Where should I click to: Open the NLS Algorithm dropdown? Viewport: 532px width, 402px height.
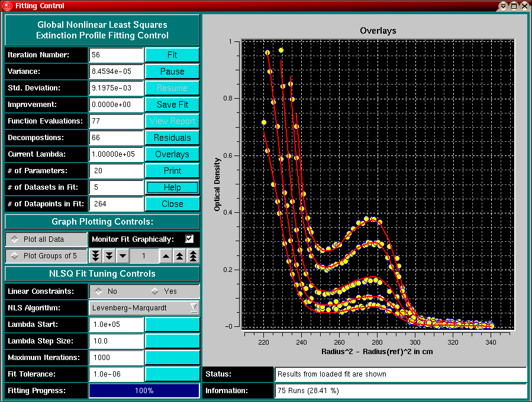click(144, 308)
